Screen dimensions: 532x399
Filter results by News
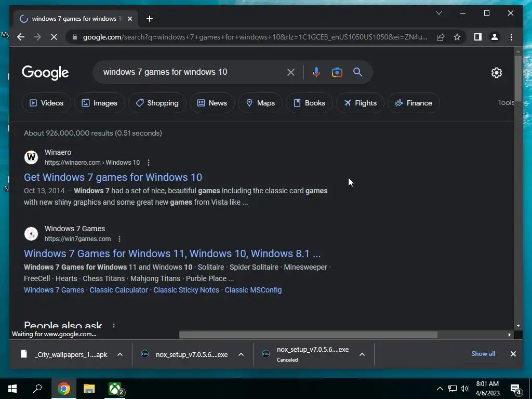[212, 103]
